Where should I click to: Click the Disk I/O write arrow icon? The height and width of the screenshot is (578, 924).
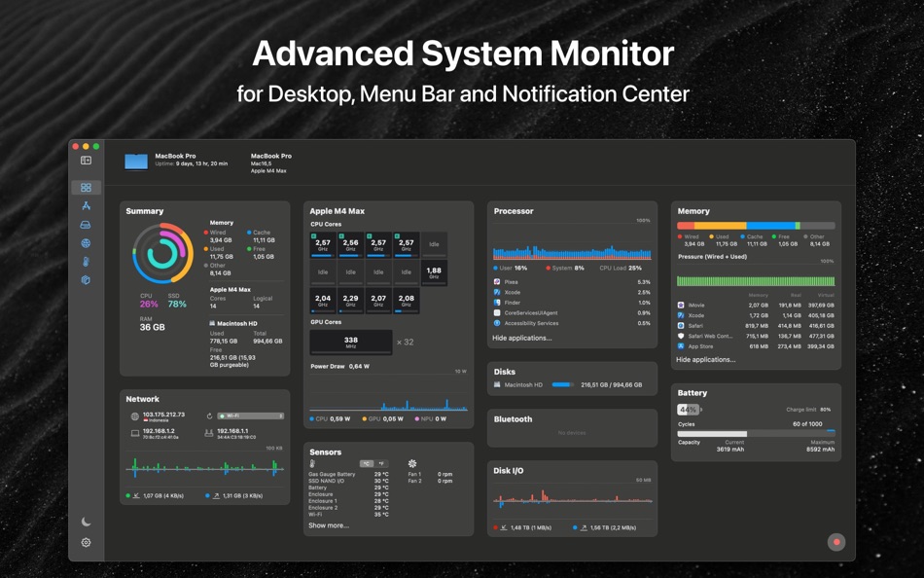584,527
